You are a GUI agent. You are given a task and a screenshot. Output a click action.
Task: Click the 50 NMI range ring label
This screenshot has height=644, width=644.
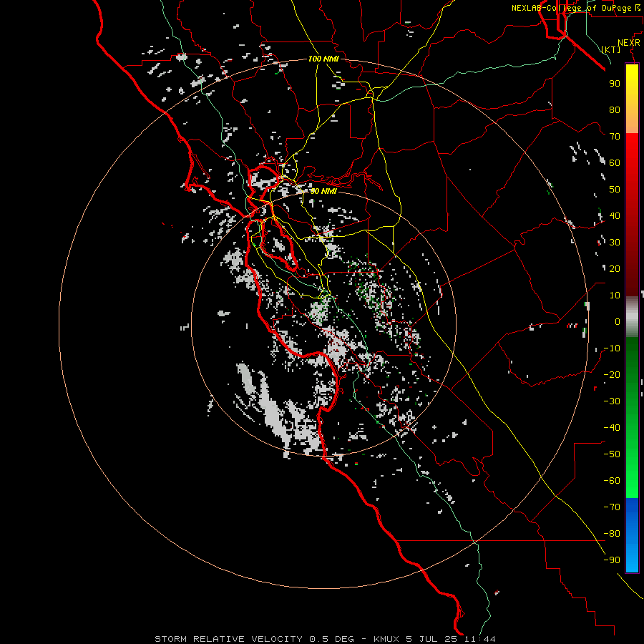[x=323, y=191]
